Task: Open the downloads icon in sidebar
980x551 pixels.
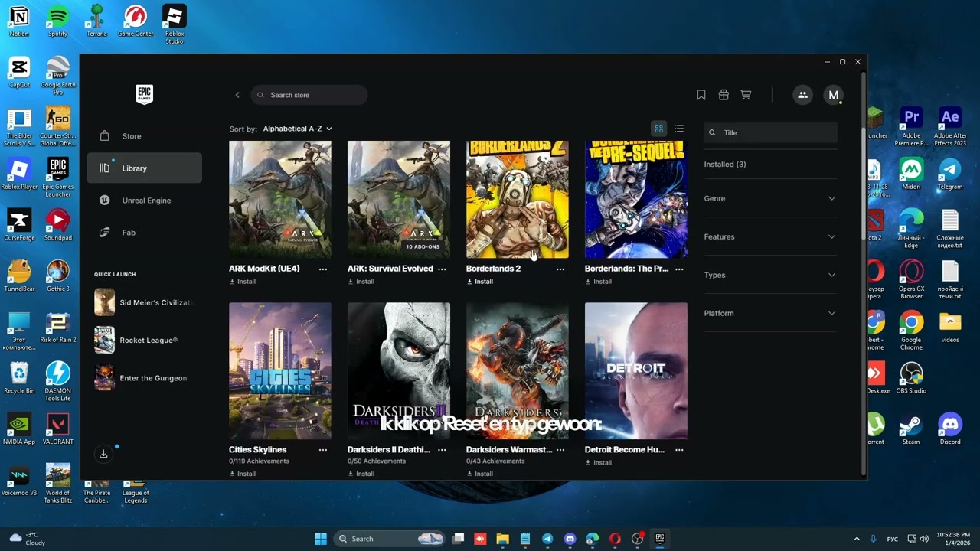Action: tap(103, 454)
